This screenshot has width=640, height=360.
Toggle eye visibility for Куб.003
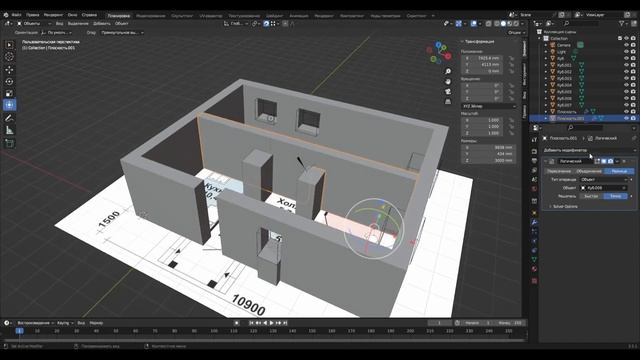pos(627,78)
